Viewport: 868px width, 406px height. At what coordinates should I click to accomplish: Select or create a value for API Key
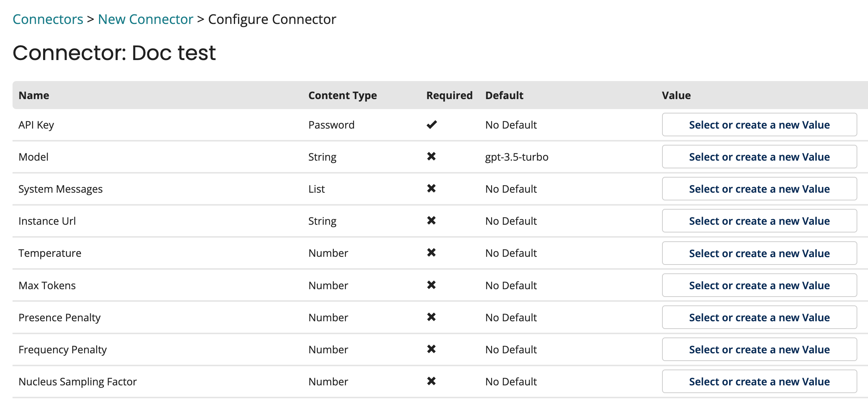(x=759, y=125)
